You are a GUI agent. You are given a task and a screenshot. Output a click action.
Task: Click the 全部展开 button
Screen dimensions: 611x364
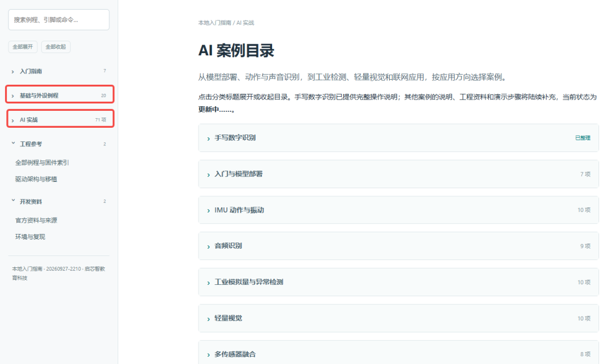pos(23,47)
